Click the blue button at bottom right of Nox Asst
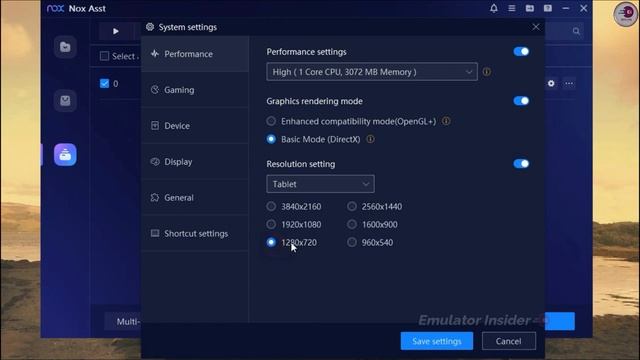 pyautogui.click(x=560, y=321)
